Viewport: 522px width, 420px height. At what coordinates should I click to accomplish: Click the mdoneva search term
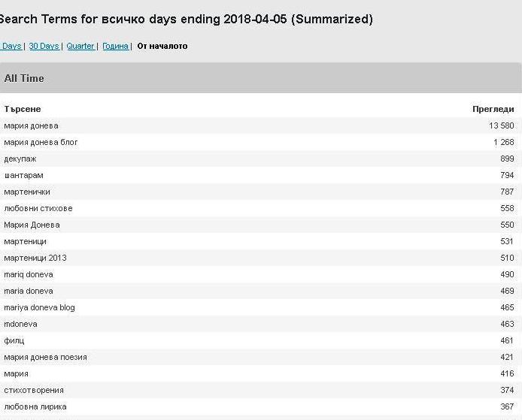click(20, 324)
